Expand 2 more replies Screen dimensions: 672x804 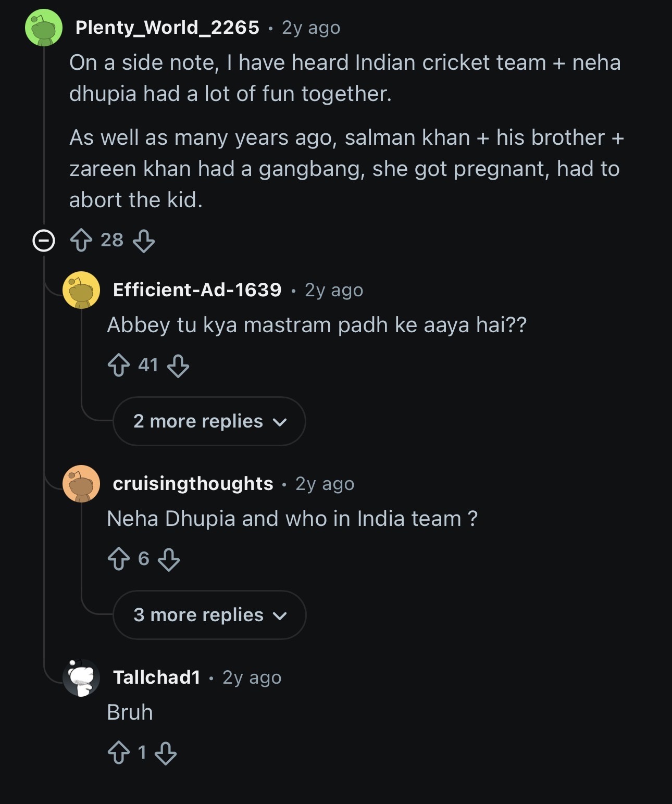click(209, 421)
